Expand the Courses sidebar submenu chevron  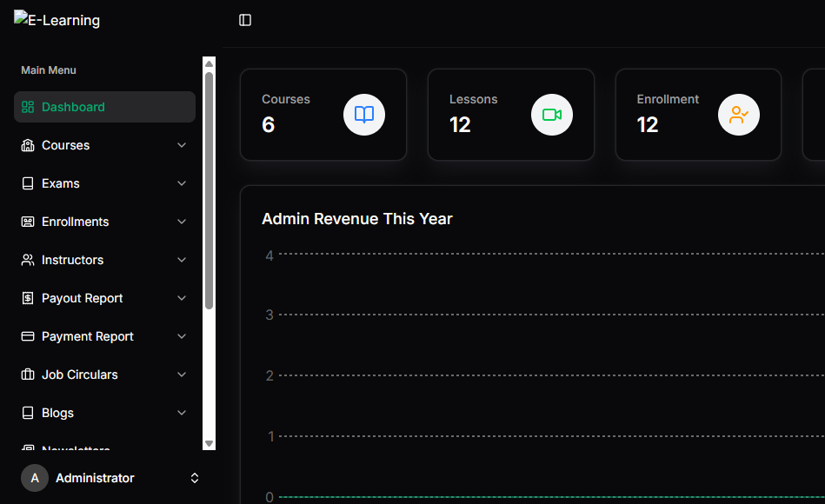coord(182,145)
